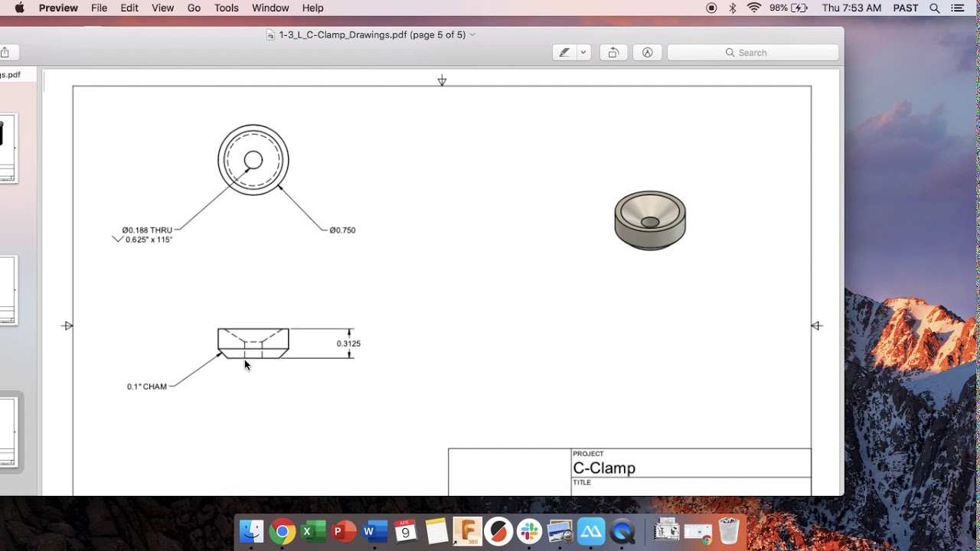The image size is (980, 551).
Task: Click the Bluetooth menu bar icon
Action: [733, 8]
